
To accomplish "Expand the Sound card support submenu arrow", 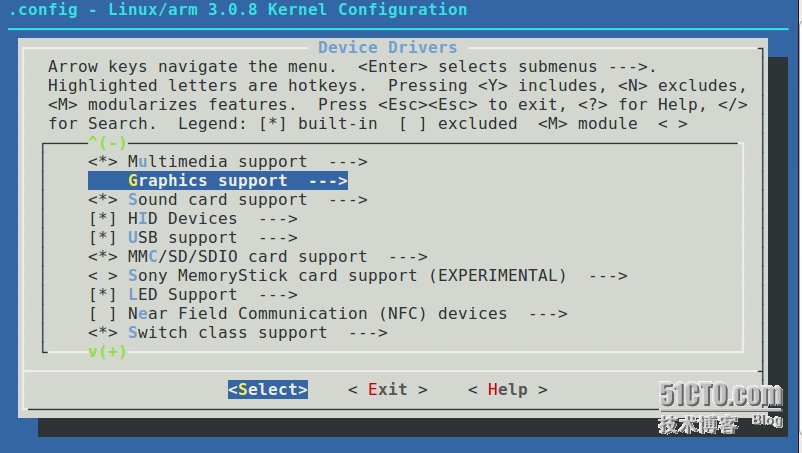I will coord(348,200).
